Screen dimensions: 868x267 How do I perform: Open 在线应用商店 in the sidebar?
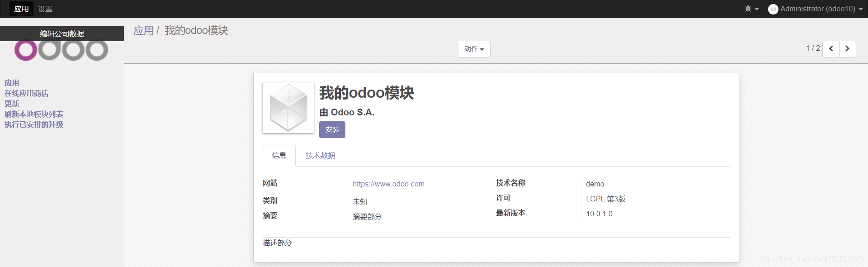(x=26, y=93)
